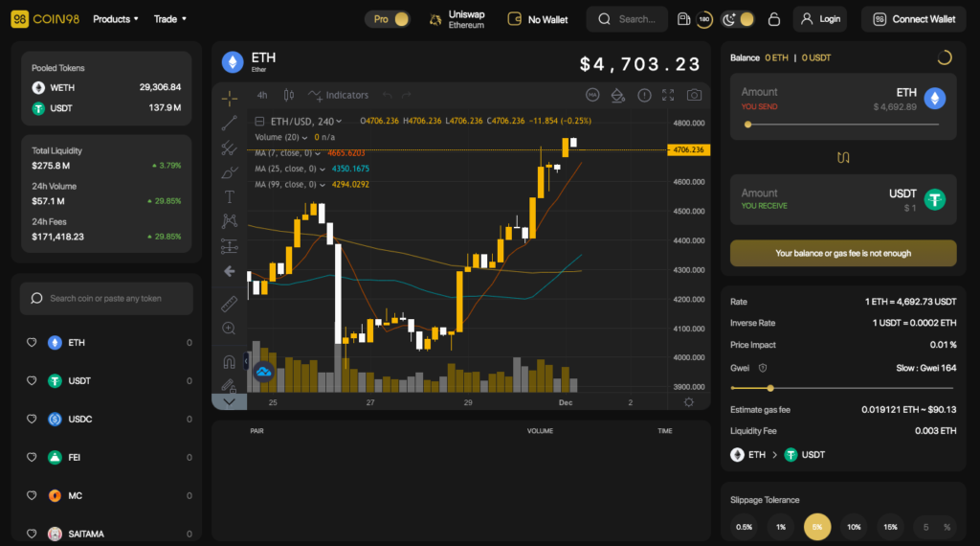Open the Products dropdown menu
This screenshot has width=980, height=546.
(x=115, y=19)
